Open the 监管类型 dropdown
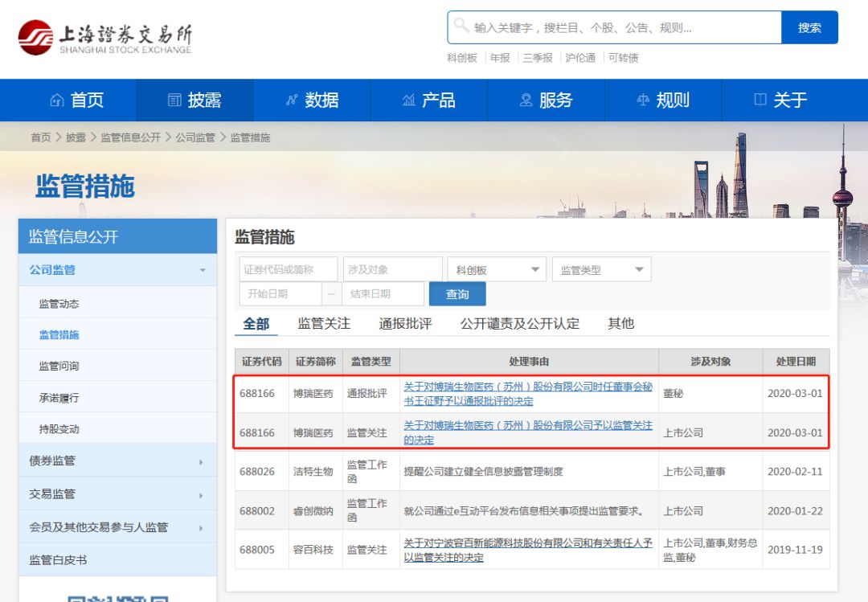 (x=602, y=270)
